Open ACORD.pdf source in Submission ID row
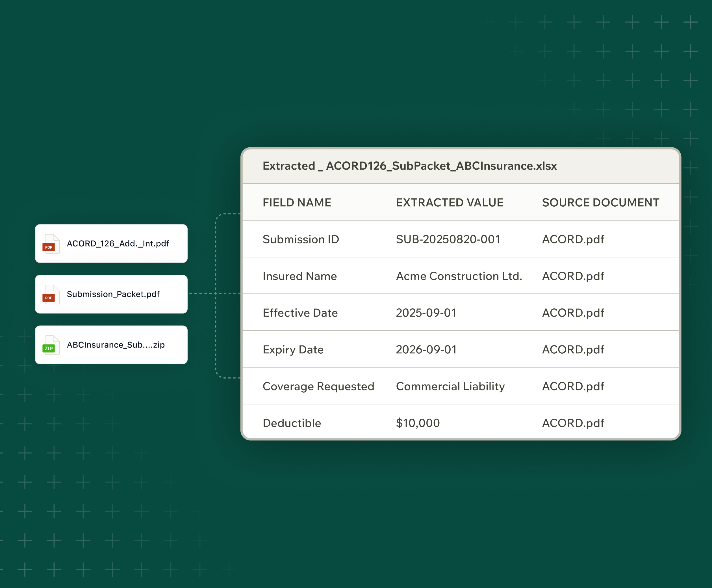This screenshot has height=588, width=712. [x=573, y=239]
